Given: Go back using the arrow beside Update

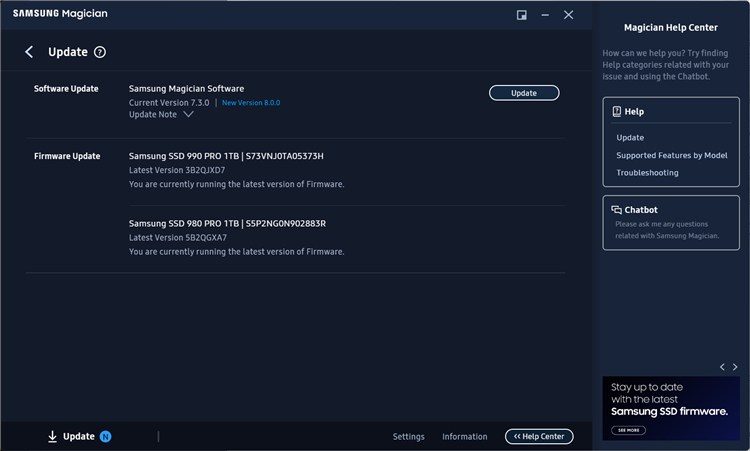Looking at the screenshot, I should click(29, 52).
